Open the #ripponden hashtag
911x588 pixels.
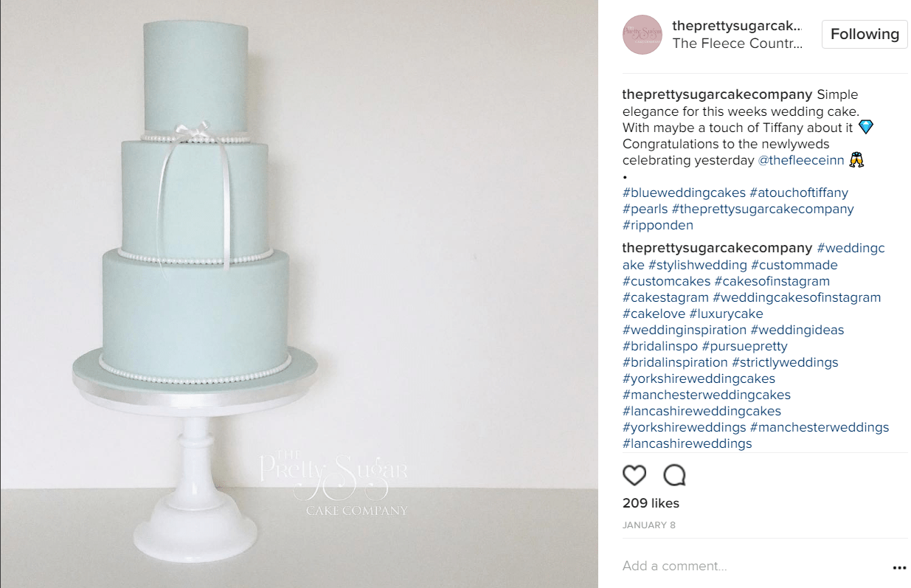coord(658,225)
